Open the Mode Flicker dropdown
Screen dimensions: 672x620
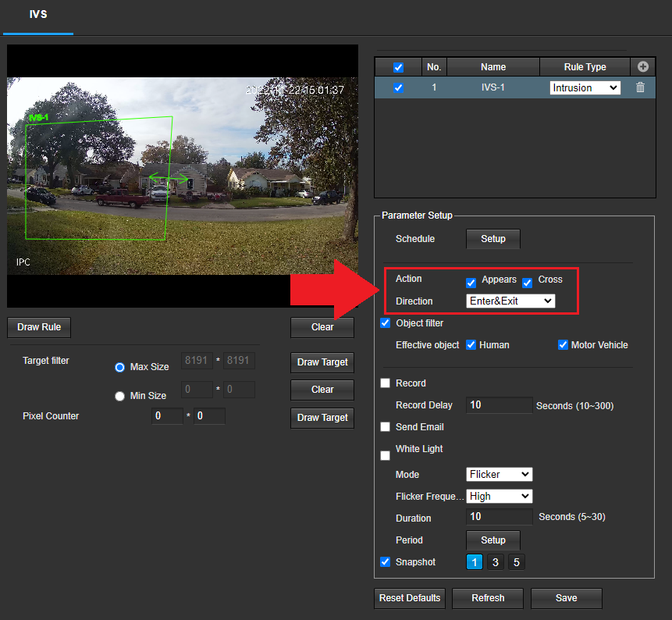tap(500, 474)
